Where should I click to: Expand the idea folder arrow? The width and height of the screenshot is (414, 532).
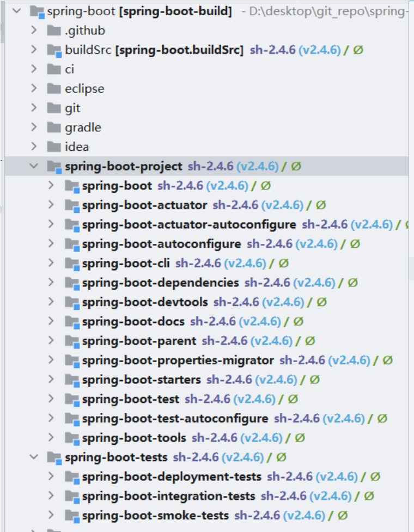pos(34,146)
